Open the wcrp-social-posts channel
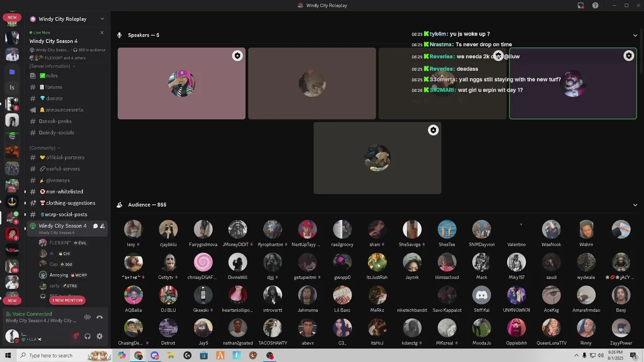This screenshot has width=644, height=362. [67, 215]
